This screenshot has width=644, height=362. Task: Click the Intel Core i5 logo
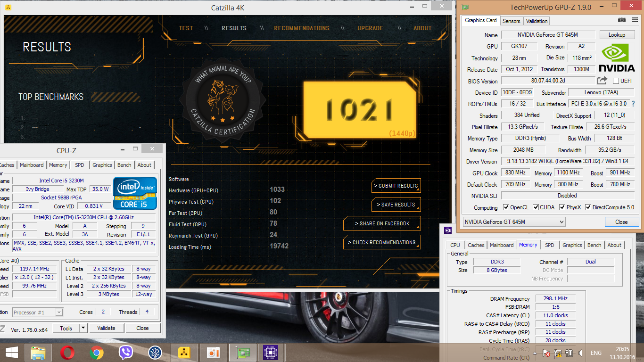(x=135, y=193)
